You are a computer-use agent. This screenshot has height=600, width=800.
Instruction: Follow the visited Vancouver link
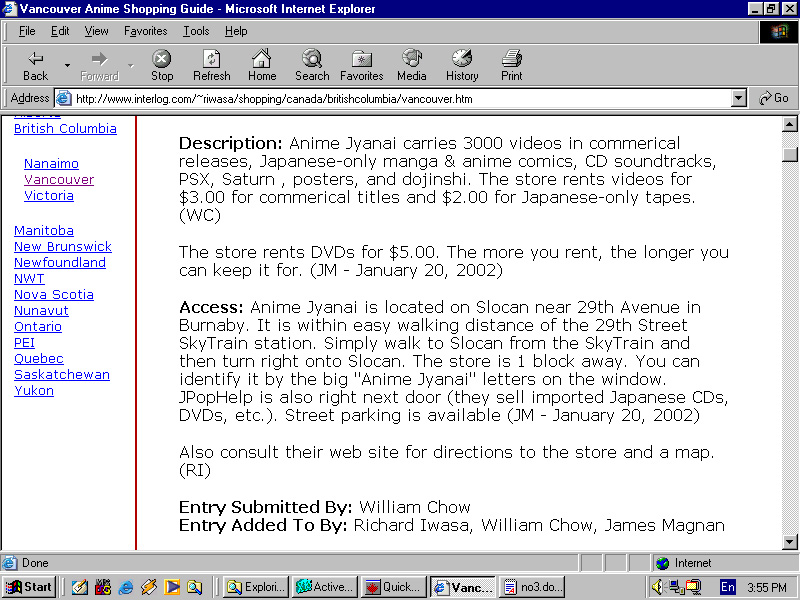(59, 180)
